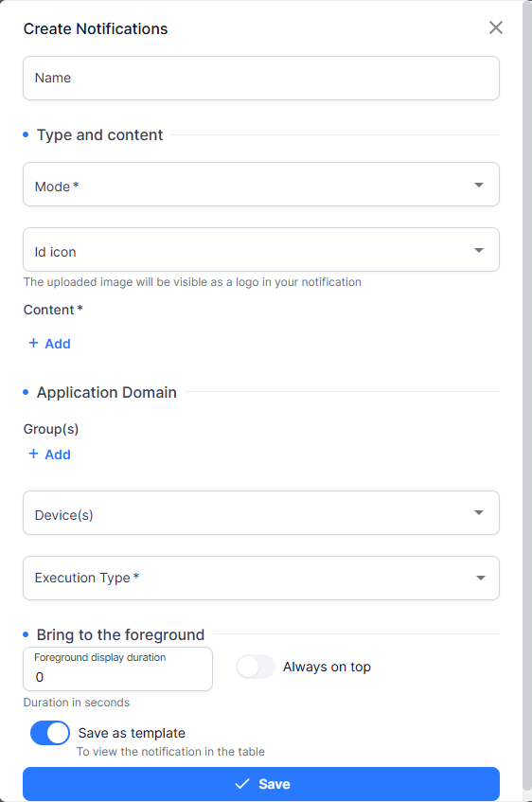Click the Execution Type dropdown arrow

click(x=480, y=578)
